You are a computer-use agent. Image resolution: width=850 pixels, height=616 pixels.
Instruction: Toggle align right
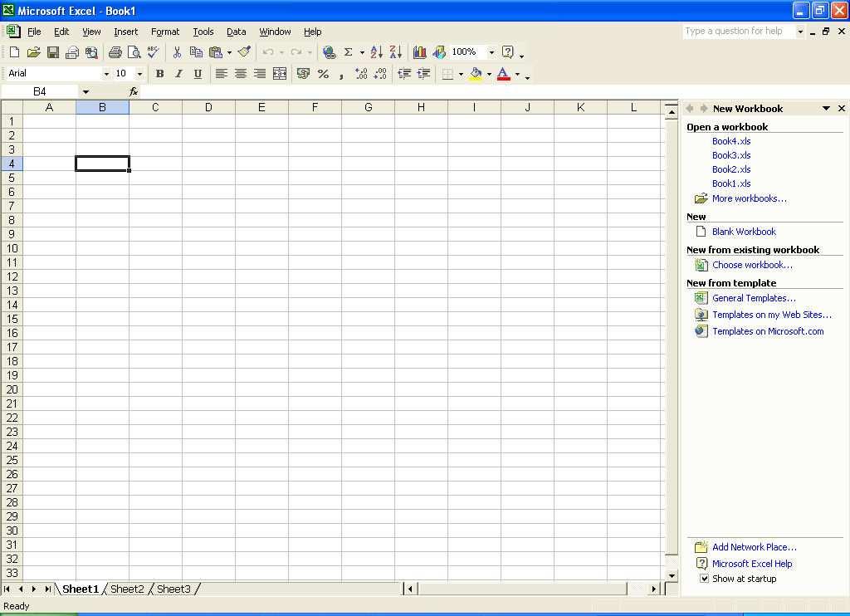coord(260,74)
